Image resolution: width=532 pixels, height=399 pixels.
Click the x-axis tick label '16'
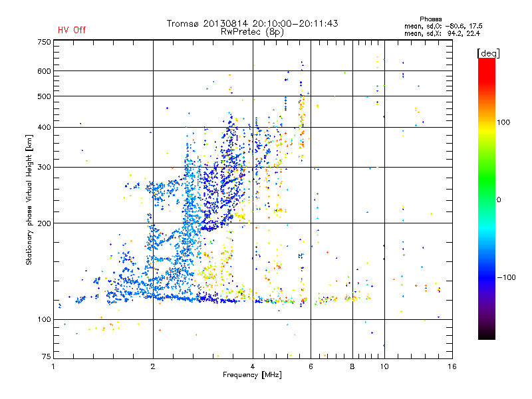(x=452, y=366)
